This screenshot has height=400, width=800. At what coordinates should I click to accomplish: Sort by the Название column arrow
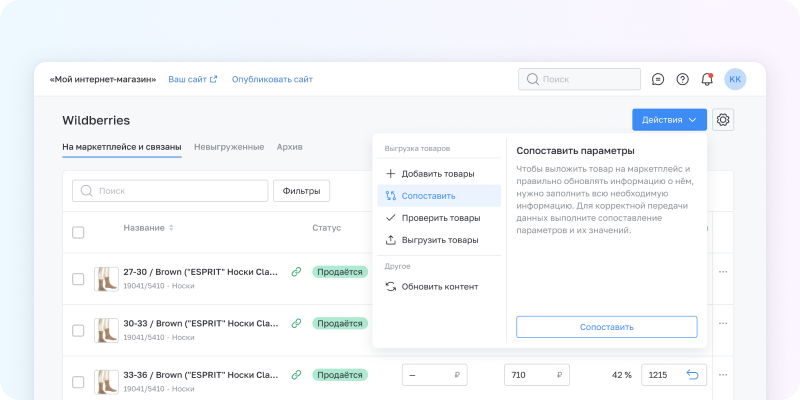[x=171, y=228]
